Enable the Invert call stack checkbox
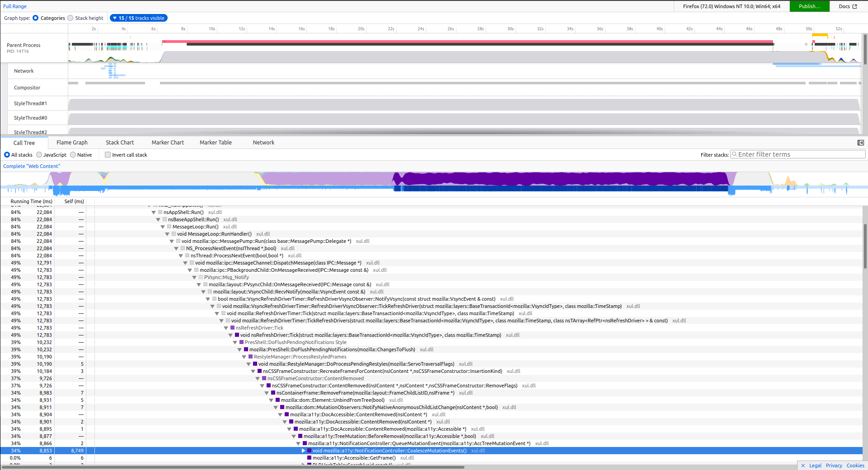Viewport: 868px width, 470px height. pos(108,154)
